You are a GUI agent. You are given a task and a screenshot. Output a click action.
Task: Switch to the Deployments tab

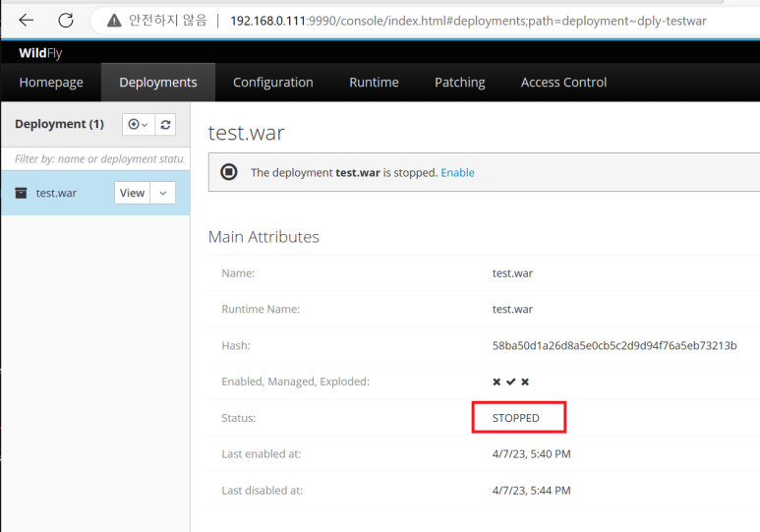click(x=158, y=83)
